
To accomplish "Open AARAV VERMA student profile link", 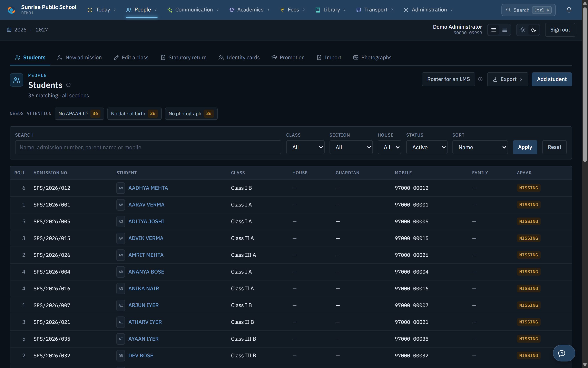I will click(146, 205).
